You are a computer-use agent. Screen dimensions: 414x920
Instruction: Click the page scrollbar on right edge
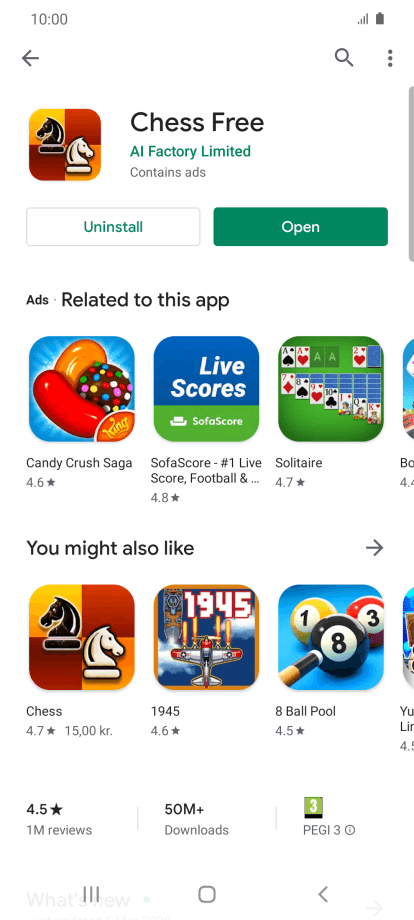click(411, 174)
